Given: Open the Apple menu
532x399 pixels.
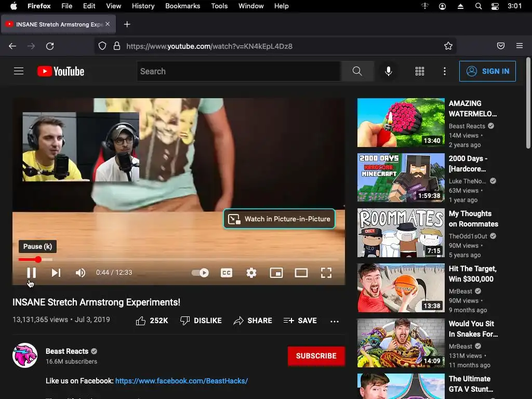Looking at the screenshot, I should point(14,6).
